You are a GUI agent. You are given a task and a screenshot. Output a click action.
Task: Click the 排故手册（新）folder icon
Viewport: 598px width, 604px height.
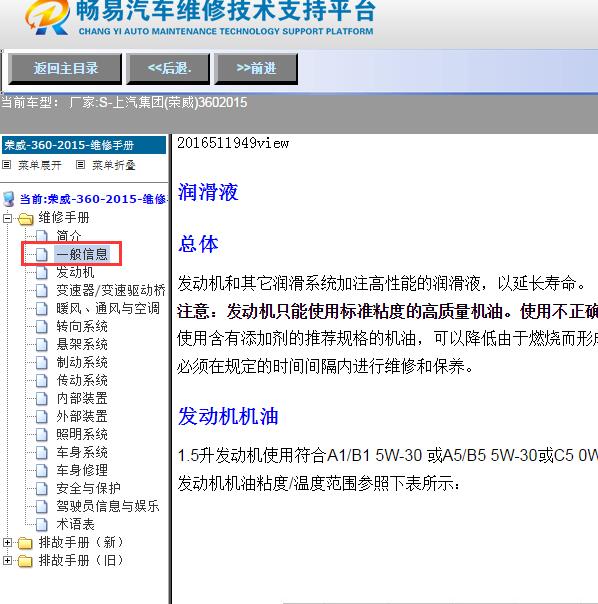[25, 543]
